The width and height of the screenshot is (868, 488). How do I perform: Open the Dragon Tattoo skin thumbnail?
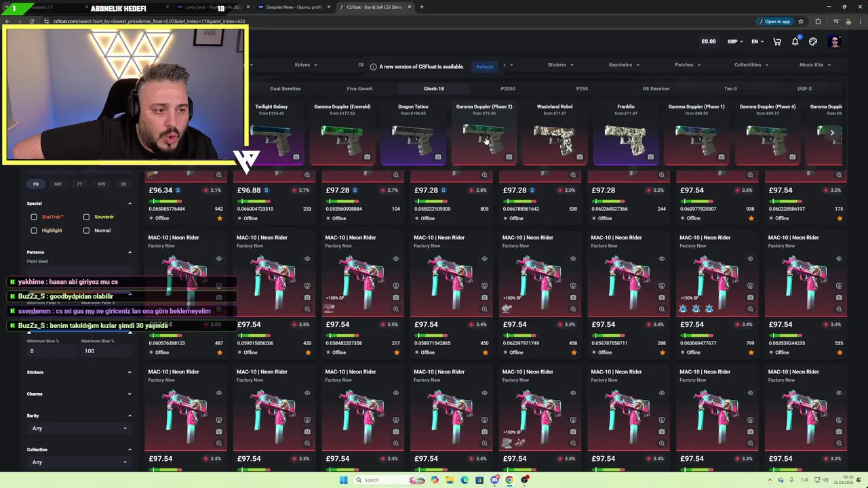coord(413,134)
